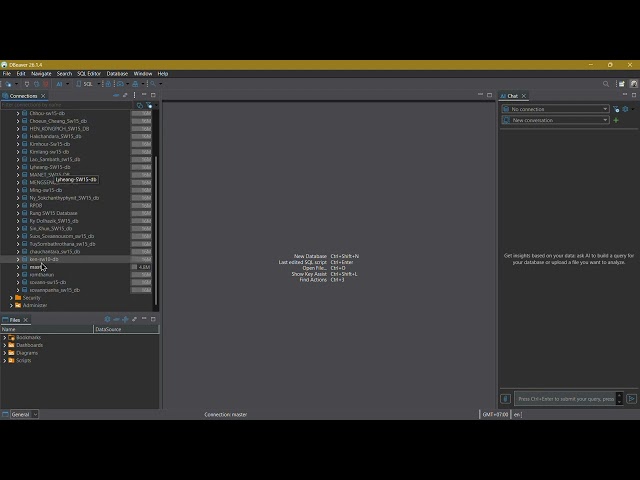
Task: Click the red Disconnect icon in toolbar
Action: pyautogui.click(x=46, y=84)
